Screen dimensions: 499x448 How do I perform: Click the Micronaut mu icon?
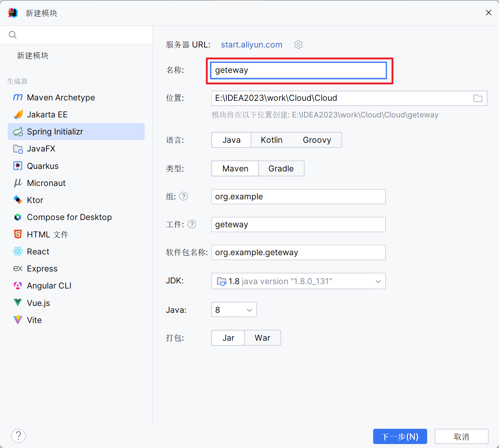pos(18,183)
